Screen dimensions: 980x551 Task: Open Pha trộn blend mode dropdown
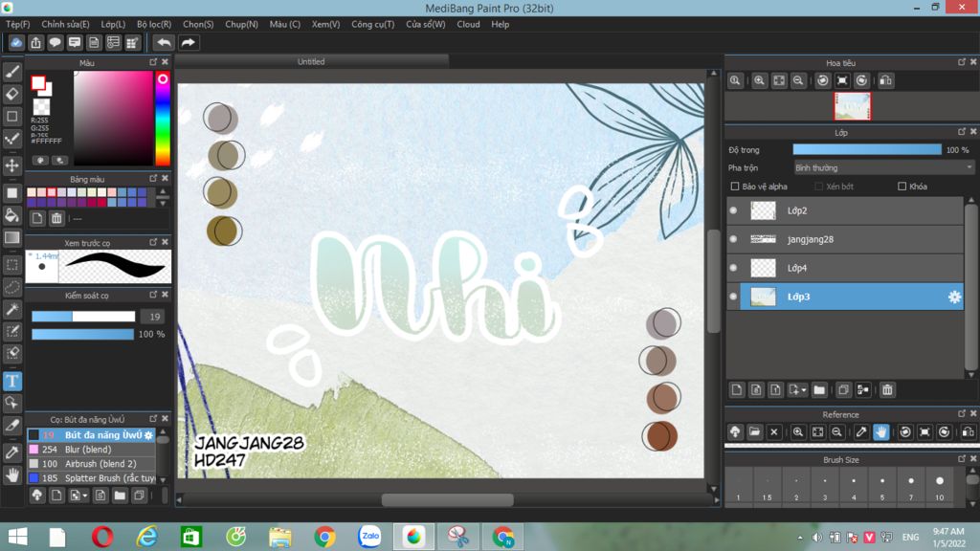pos(883,167)
